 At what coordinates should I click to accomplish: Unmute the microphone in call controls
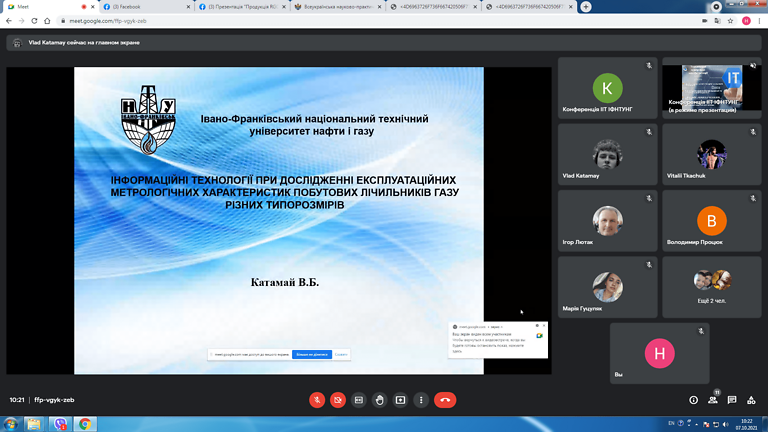(317, 399)
